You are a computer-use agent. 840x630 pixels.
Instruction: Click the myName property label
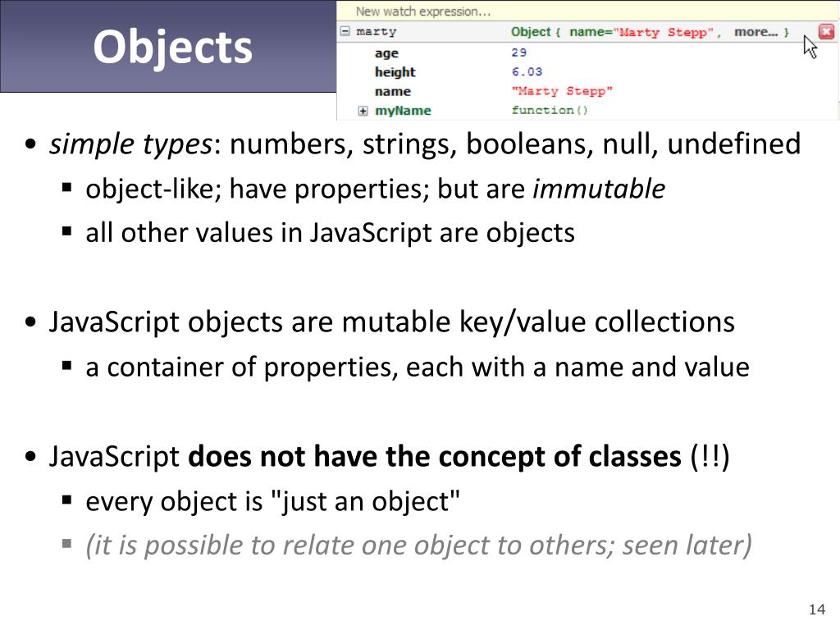[403, 111]
